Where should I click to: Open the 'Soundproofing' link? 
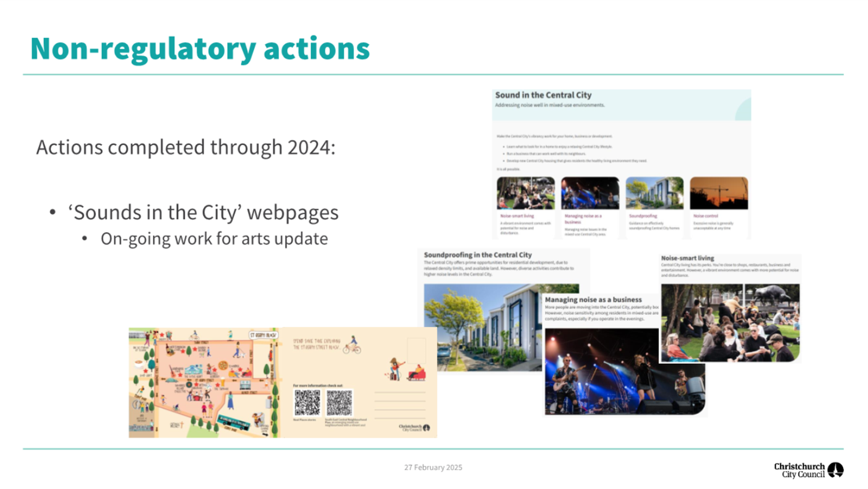642,216
